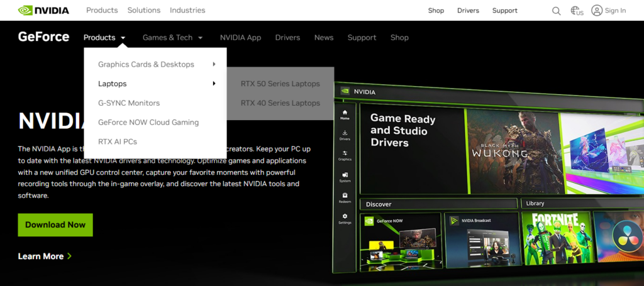Choose RTX AI PCs menu entry

[x=118, y=141]
